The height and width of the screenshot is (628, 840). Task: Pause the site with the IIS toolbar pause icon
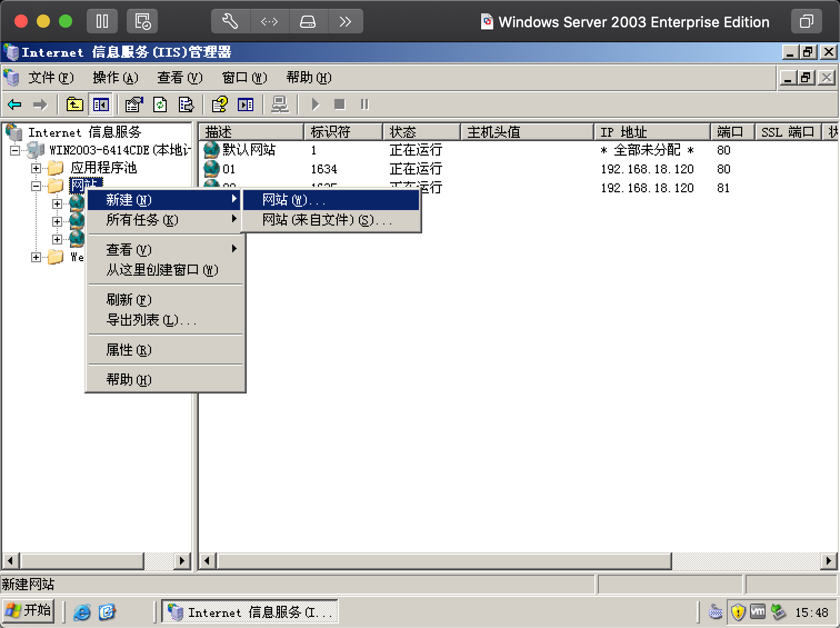[x=364, y=104]
